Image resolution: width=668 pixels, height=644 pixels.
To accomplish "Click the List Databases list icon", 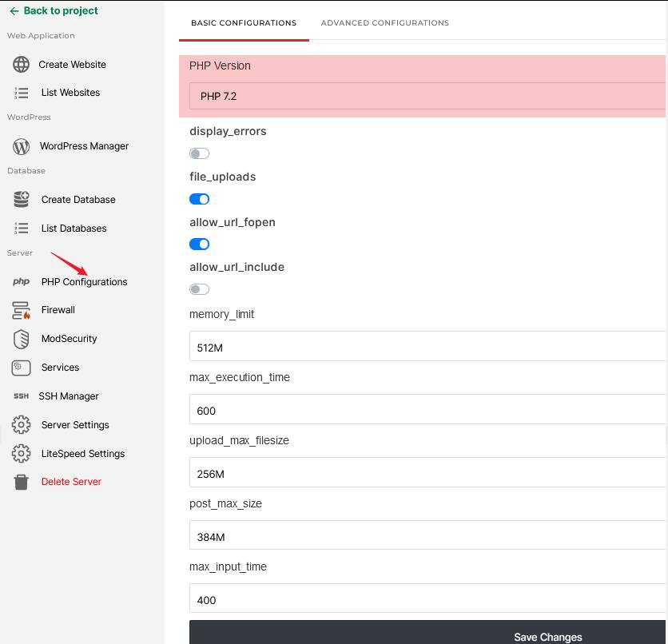I will tap(21, 229).
